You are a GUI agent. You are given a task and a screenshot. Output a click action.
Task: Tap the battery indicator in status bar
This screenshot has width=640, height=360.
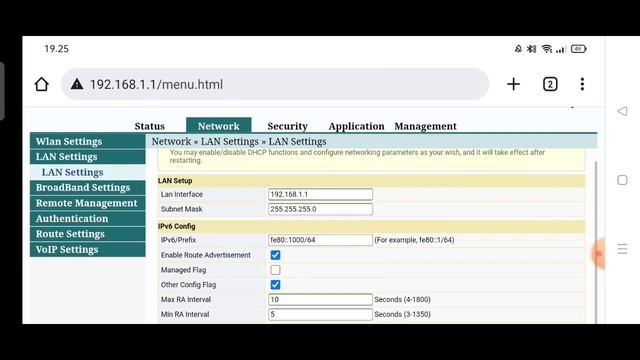(x=578, y=49)
